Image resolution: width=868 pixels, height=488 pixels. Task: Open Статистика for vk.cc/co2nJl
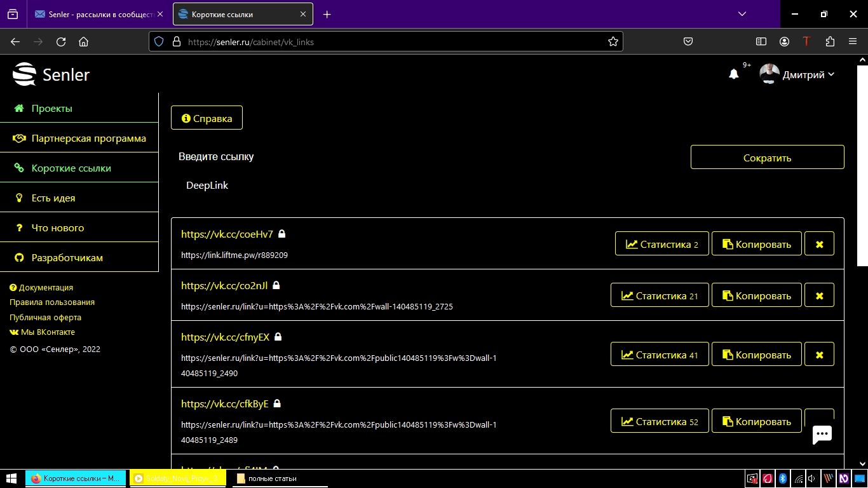tap(660, 295)
